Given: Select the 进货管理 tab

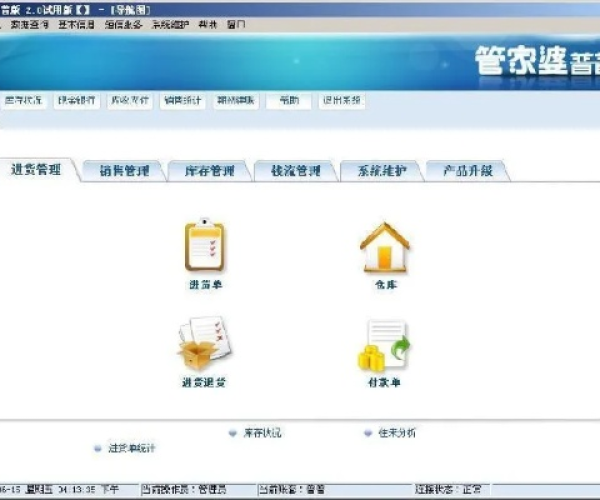Looking at the screenshot, I should point(36,169).
